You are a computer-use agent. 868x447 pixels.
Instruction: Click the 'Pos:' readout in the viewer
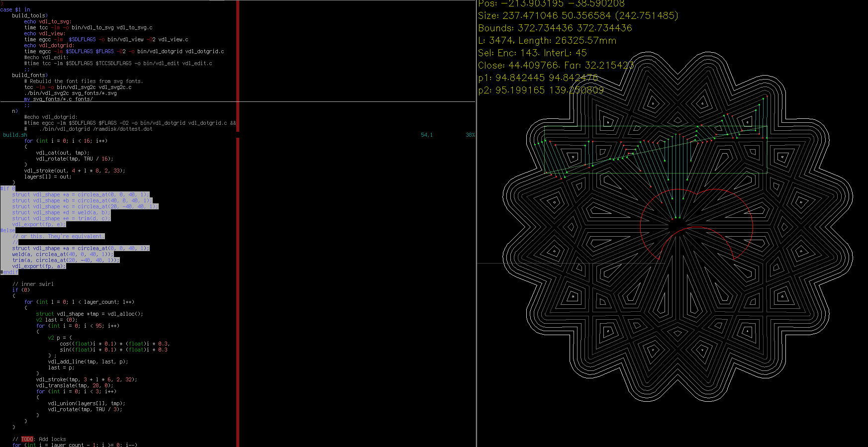click(x=552, y=3)
